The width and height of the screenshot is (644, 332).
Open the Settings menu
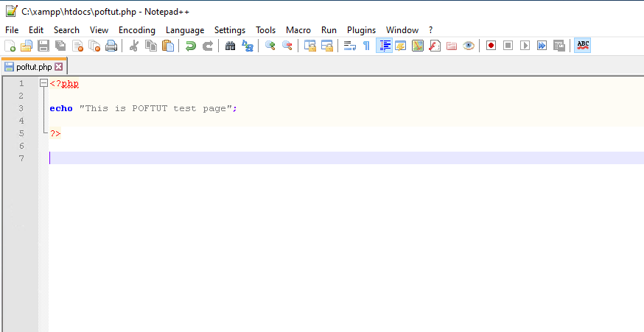230,30
